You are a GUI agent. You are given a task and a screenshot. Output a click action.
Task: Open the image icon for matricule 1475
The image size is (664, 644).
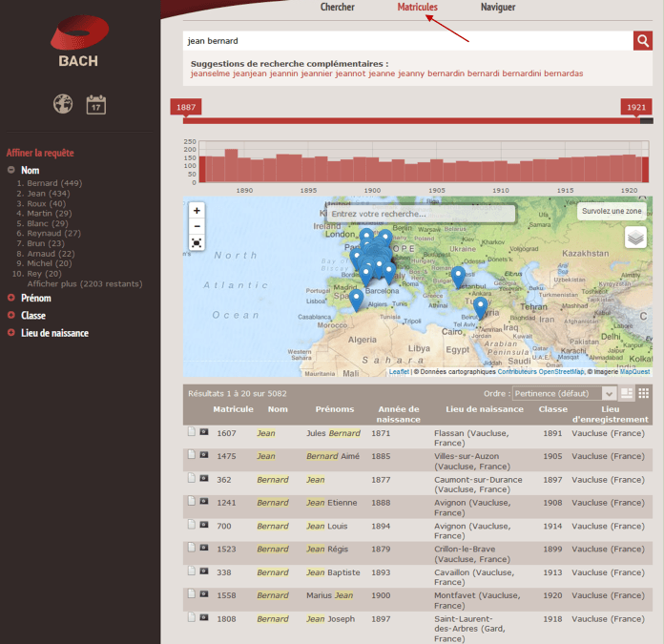203,455
